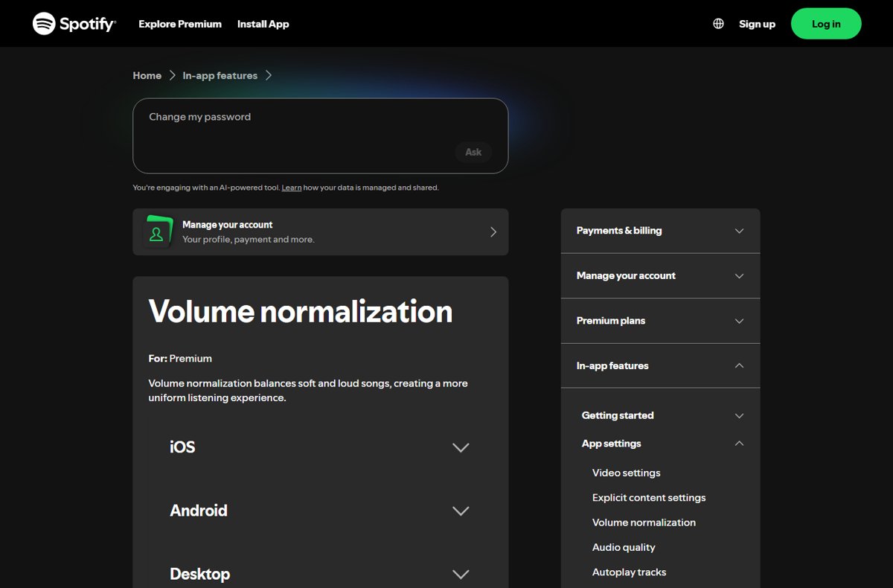The height and width of the screenshot is (588, 893).
Task: Click the Log in button
Action: coord(826,24)
